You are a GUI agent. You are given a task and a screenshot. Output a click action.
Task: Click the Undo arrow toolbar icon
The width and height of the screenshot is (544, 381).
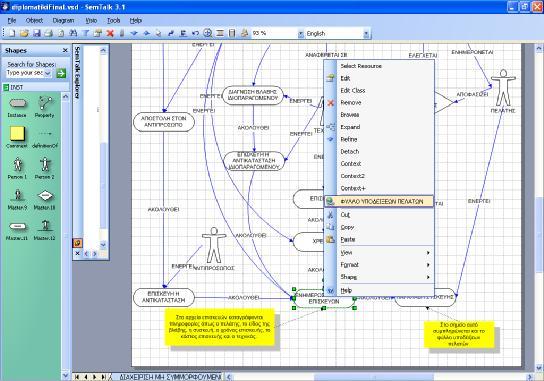tap(195, 33)
